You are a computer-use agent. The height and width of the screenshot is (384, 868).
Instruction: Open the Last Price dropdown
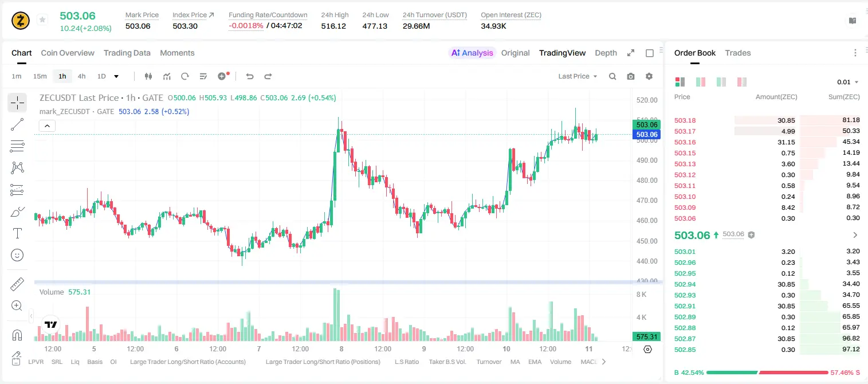click(578, 76)
